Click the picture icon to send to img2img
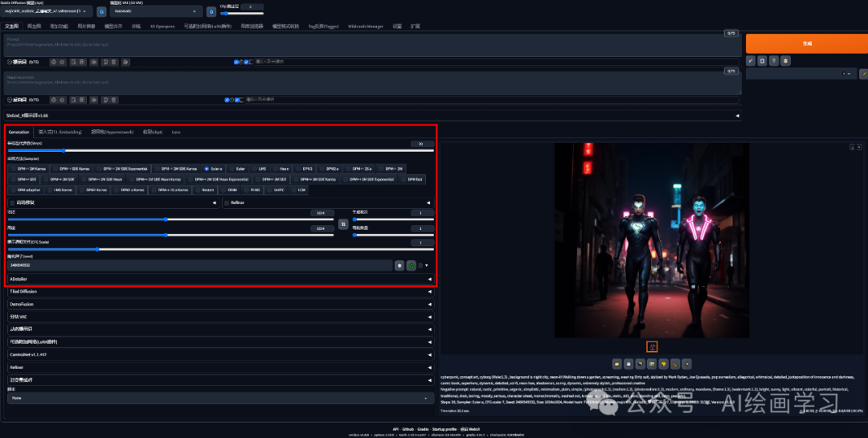The width and height of the screenshot is (868, 438). tap(652, 364)
